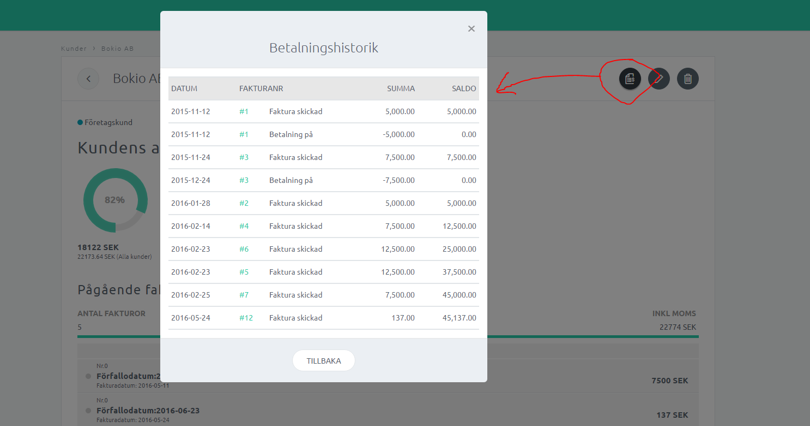Open invoice #12 link

[246, 318]
